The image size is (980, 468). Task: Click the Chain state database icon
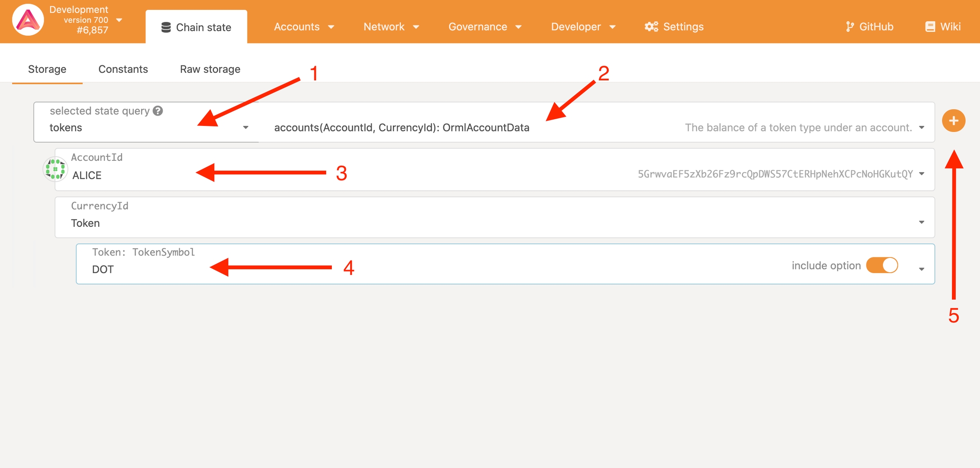coord(166,27)
